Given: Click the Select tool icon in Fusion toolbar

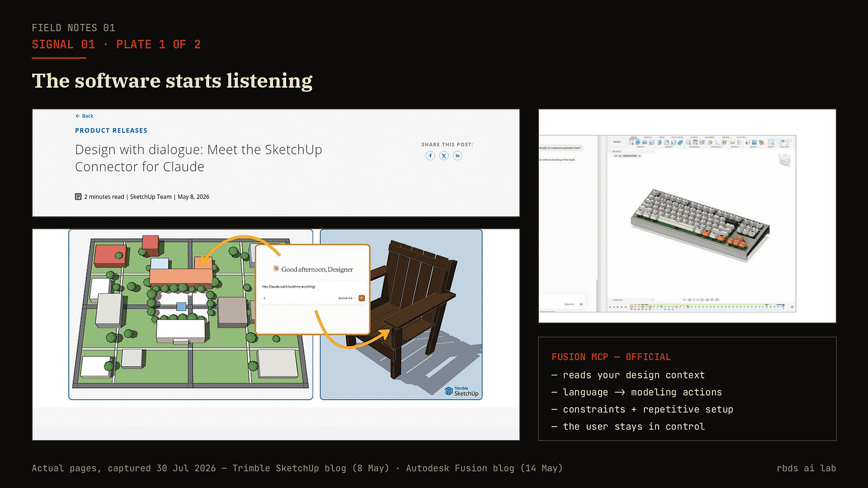Looking at the screenshot, I should coord(771,142).
